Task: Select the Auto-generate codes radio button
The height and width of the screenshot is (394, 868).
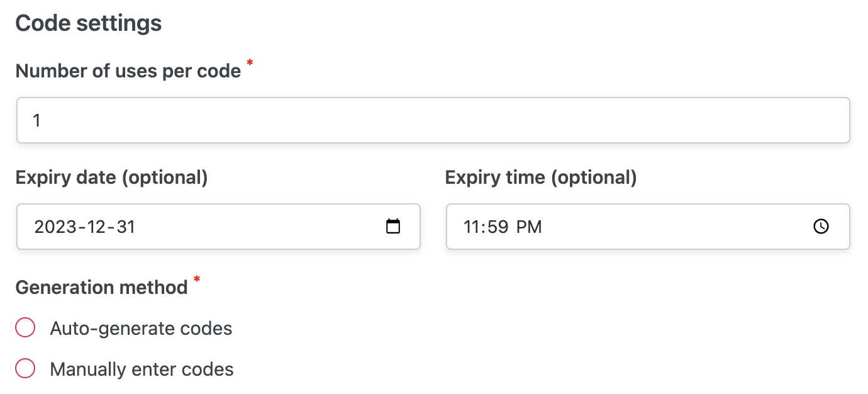Action: (25, 328)
